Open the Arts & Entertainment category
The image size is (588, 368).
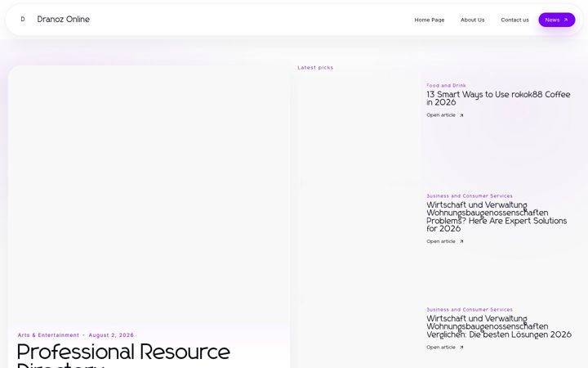click(x=48, y=335)
